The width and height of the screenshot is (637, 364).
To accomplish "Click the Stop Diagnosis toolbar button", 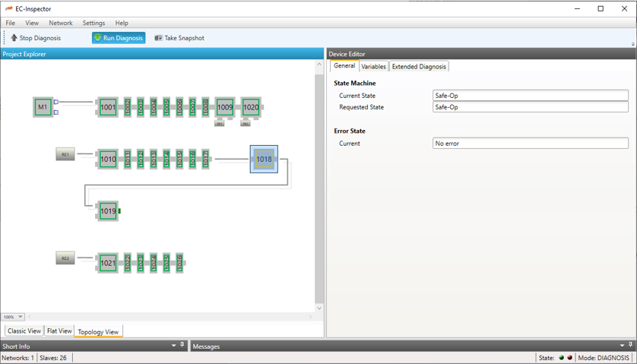I will (35, 38).
